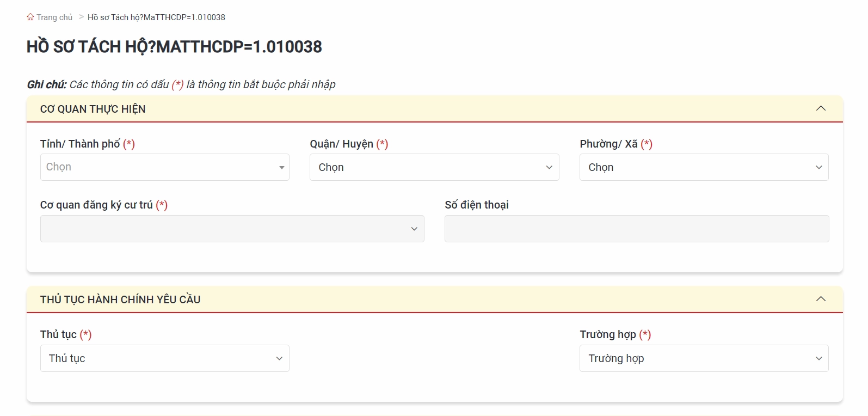This screenshot has height=416, width=868.
Task: Click the Tỉnh/ Thành phố triangle arrow
Action: pos(281,168)
